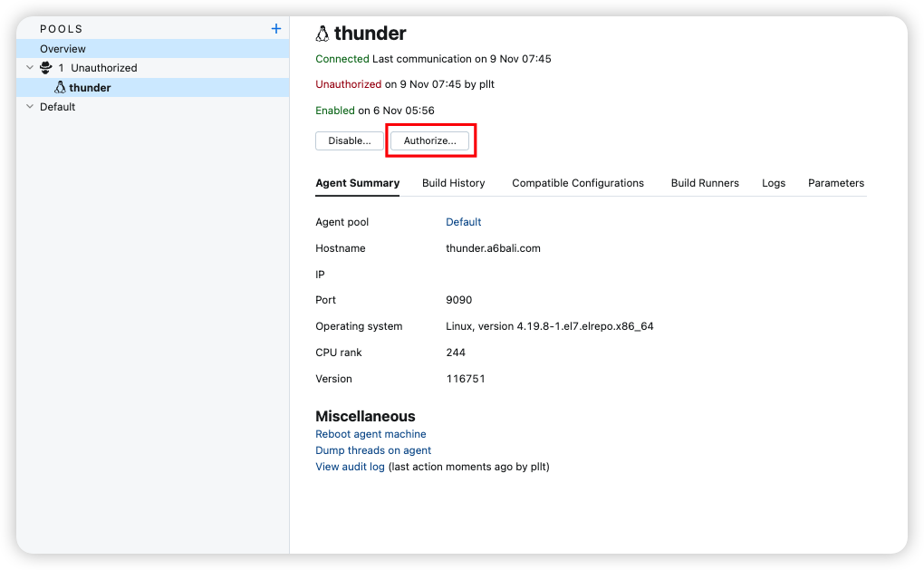Select the thunder agent in sidebar
924x570 pixels.
[152, 87]
